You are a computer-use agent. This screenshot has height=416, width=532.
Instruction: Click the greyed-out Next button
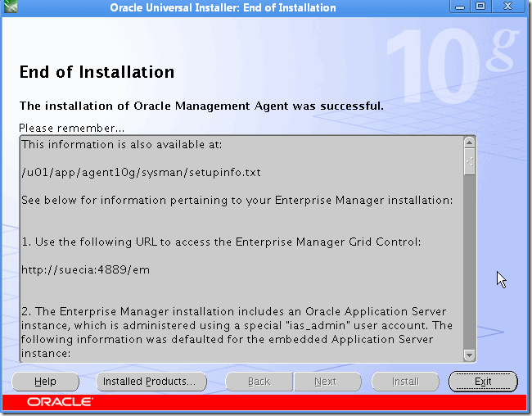[327, 382]
